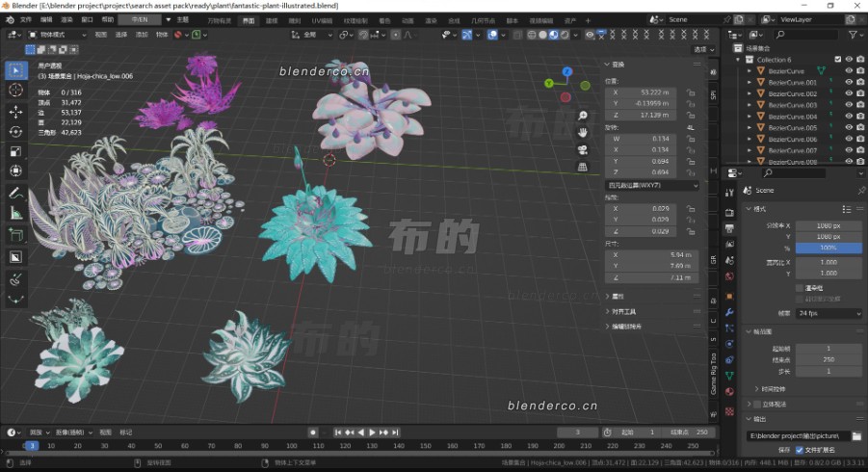Open outliner filter funnel icon
This screenshot has height=472, width=868.
pos(853,35)
